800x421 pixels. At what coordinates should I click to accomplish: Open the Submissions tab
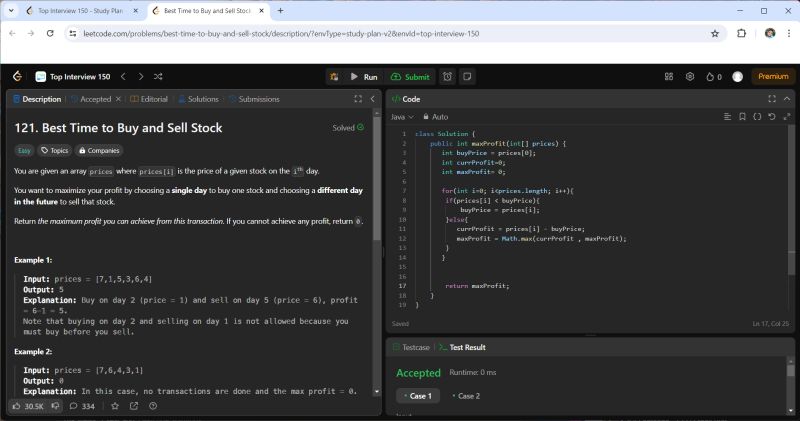[254, 99]
